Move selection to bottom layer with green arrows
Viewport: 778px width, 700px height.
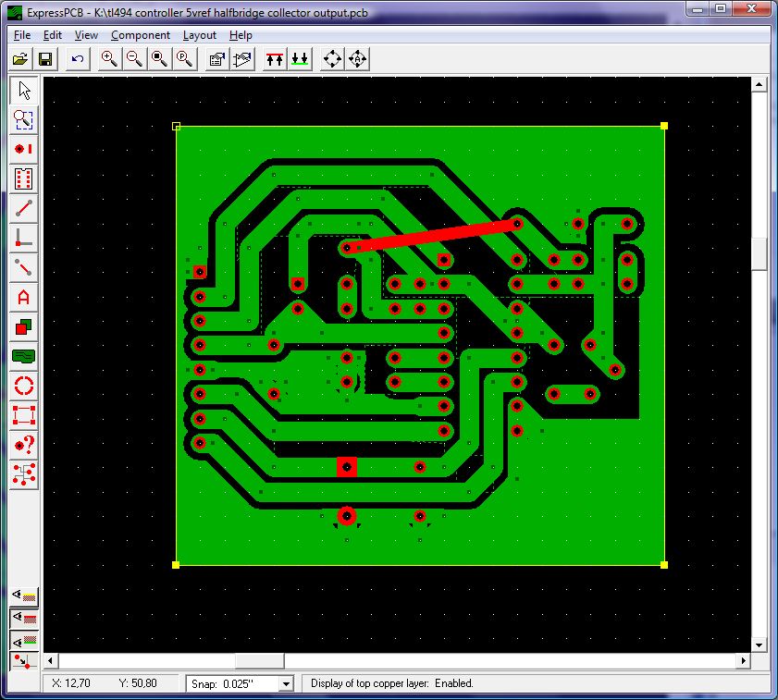300,59
